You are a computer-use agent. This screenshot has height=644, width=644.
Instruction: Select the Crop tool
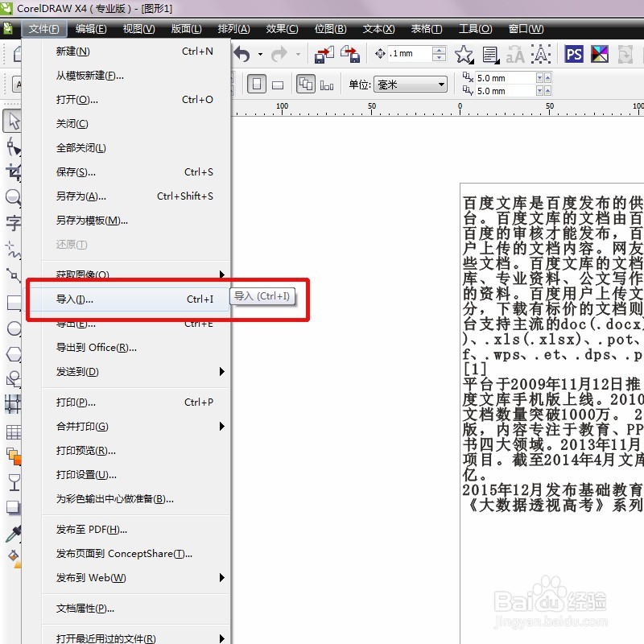pyautogui.click(x=13, y=172)
